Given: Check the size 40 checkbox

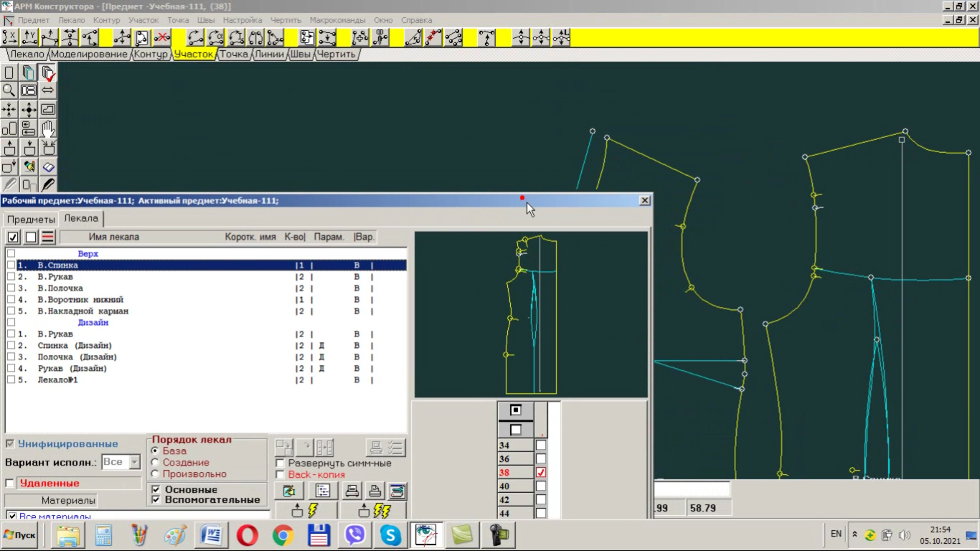Looking at the screenshot, I should [541, 486].
